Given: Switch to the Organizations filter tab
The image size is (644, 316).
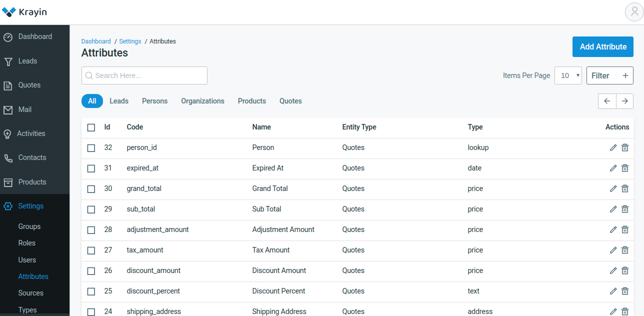Looking at the screenshot, I should (202, 101).
